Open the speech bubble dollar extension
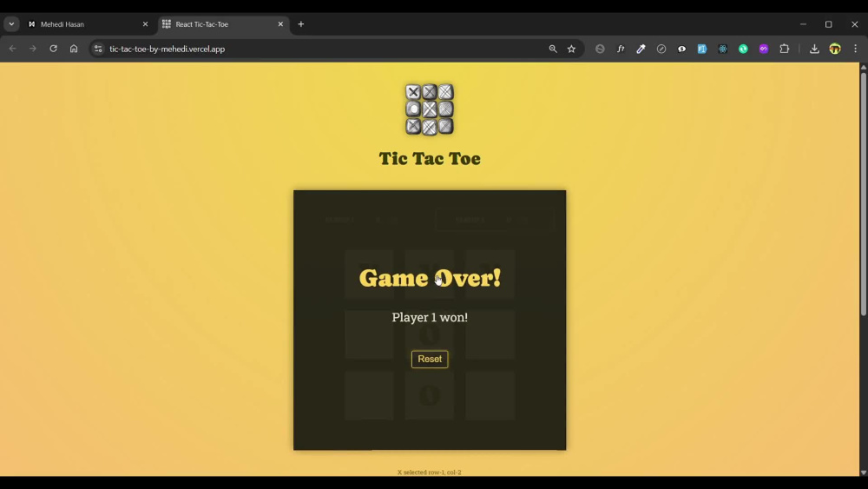Screen dimensions: 868x489 682,49
